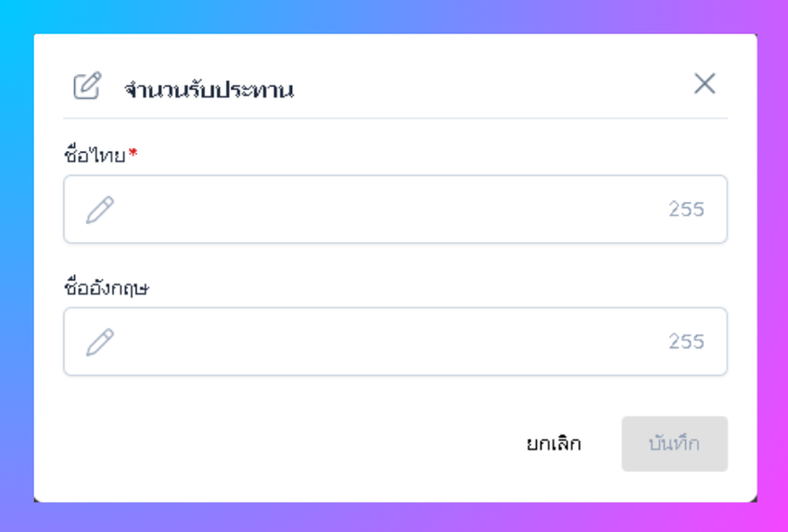Click the ชื่อไทย field label

[95, 156]
